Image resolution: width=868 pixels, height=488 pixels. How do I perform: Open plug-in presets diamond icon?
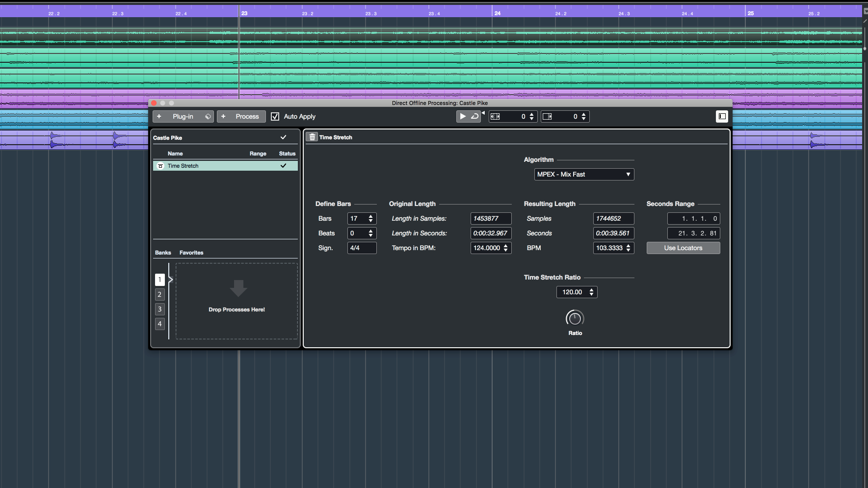(x=208, y=116)
